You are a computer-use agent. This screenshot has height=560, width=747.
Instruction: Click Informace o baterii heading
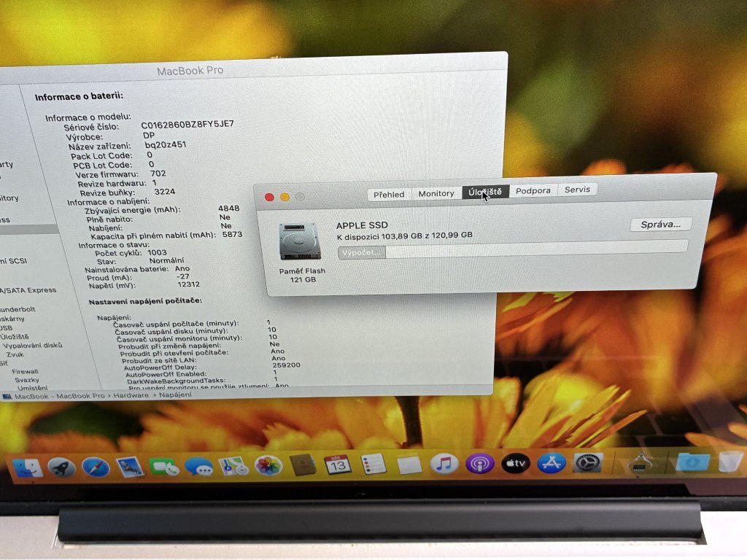[79, 97]
